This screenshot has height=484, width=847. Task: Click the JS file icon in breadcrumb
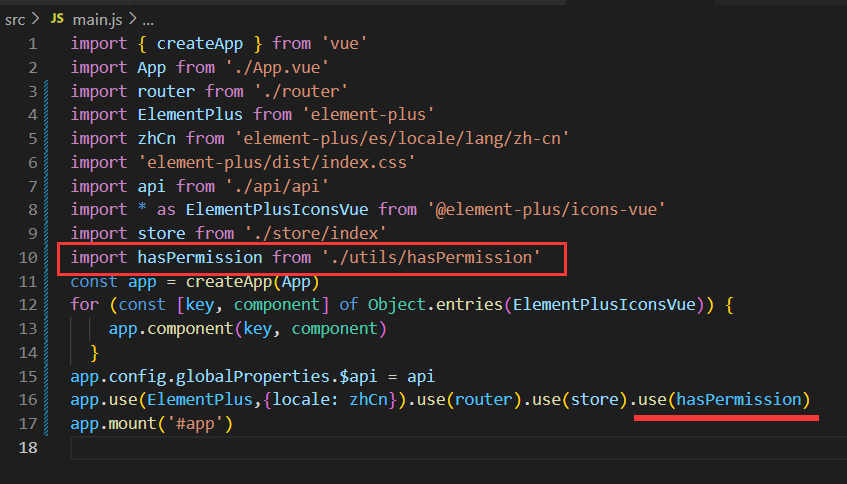pyautogui.click(x=57, y=19)
